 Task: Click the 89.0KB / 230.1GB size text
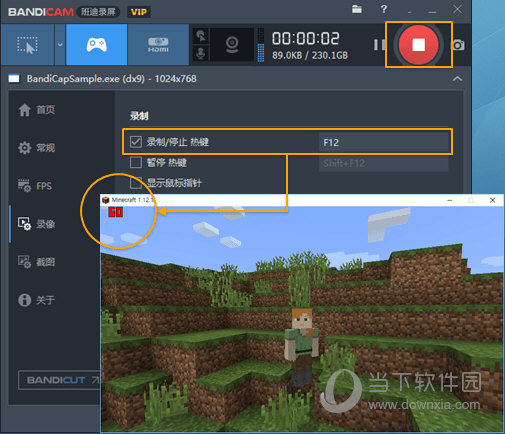pos(310,55)
